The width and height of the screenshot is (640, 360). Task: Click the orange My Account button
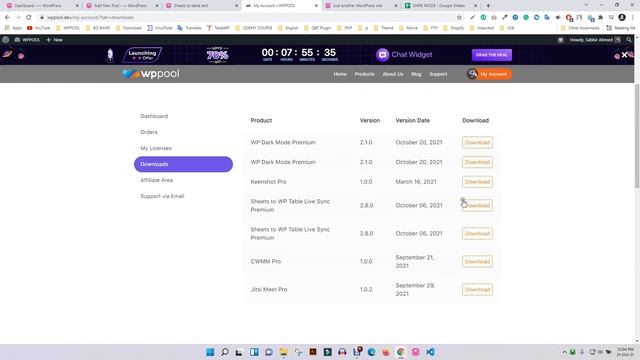(493, 74)
